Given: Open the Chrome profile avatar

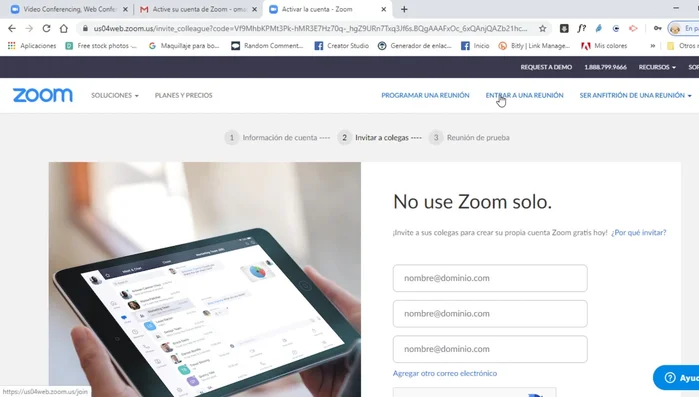Looking at the screenshot, I should point(675,29).
